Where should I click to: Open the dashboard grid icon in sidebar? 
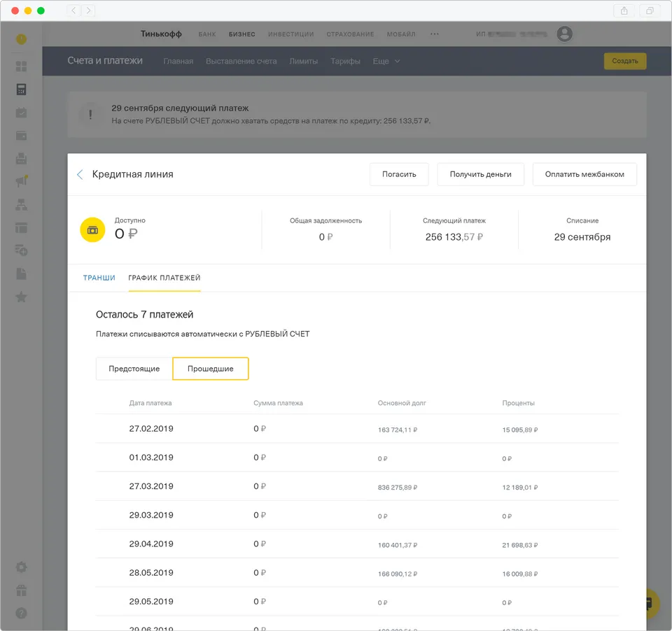tap(21, 66)
